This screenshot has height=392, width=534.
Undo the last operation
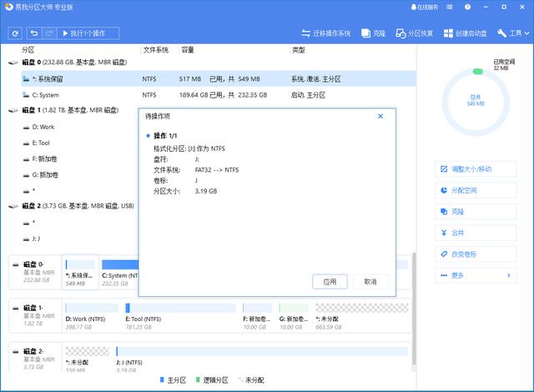click(34, 33)
